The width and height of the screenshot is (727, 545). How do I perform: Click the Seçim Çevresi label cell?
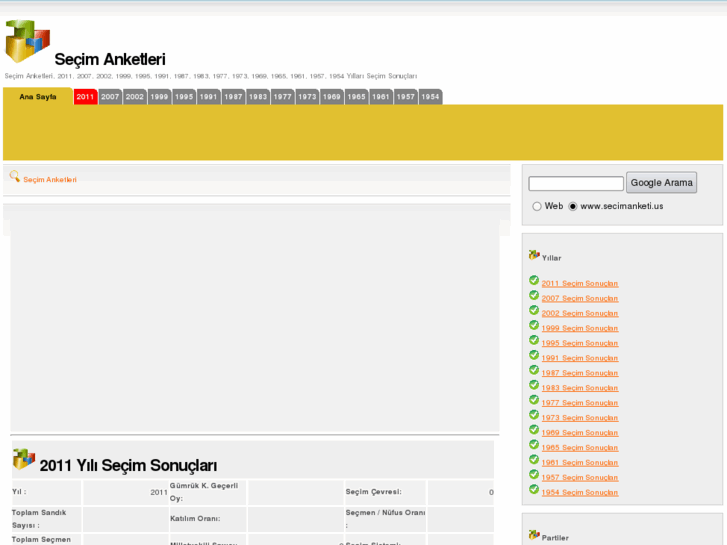click(x=385, y=492)
